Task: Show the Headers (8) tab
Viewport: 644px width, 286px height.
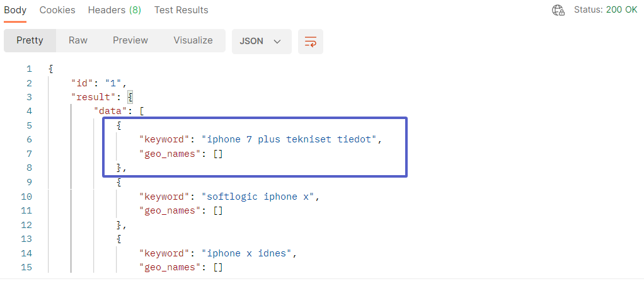Action: 115,10
